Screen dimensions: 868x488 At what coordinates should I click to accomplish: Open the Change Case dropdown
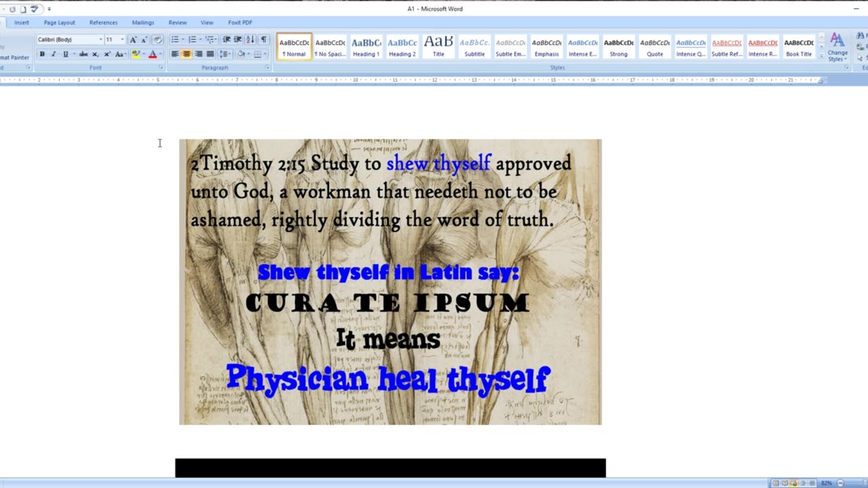tap(120, 54)
